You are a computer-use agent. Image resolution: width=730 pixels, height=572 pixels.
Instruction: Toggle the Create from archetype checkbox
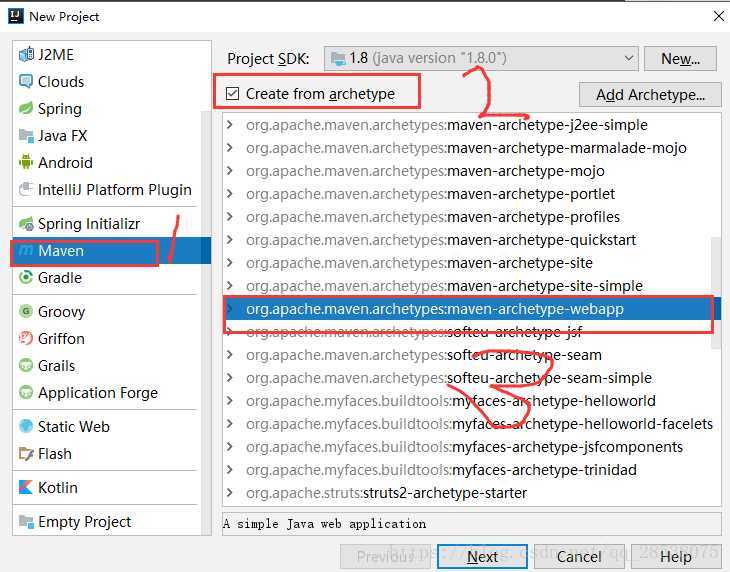click(x=232, y=94)
